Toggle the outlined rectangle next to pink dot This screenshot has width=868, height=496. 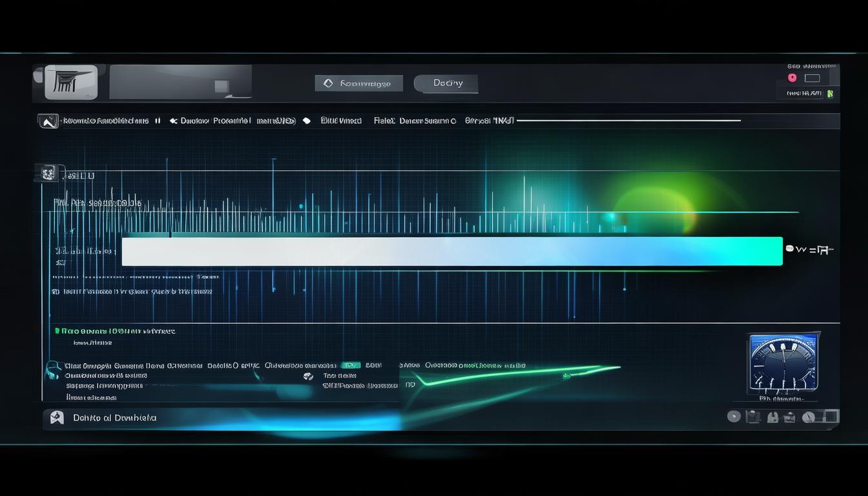coord(812,78)
